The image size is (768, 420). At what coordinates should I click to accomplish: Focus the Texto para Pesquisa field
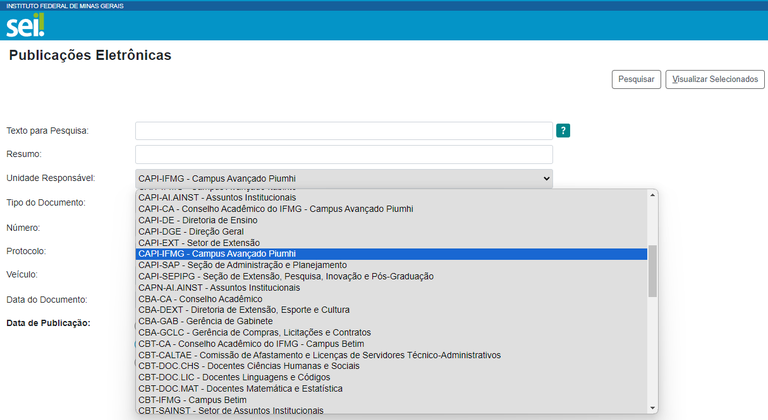click(x=344, y=131)
